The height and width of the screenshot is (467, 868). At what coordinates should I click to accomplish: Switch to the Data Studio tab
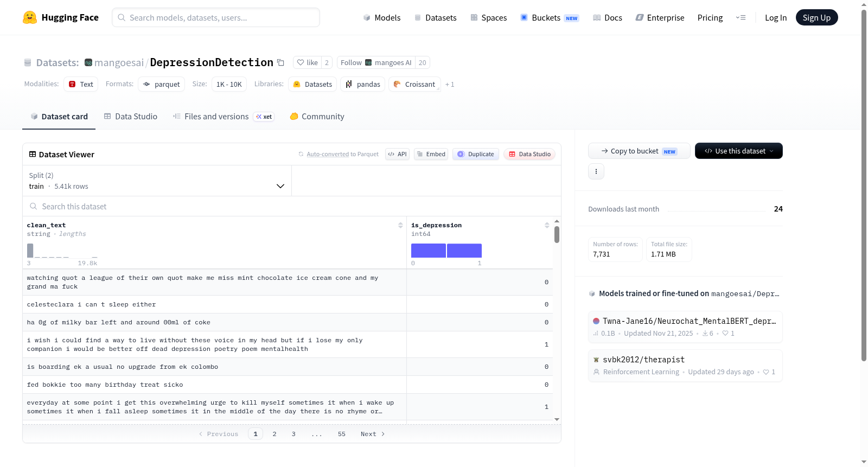pos(131,117)
